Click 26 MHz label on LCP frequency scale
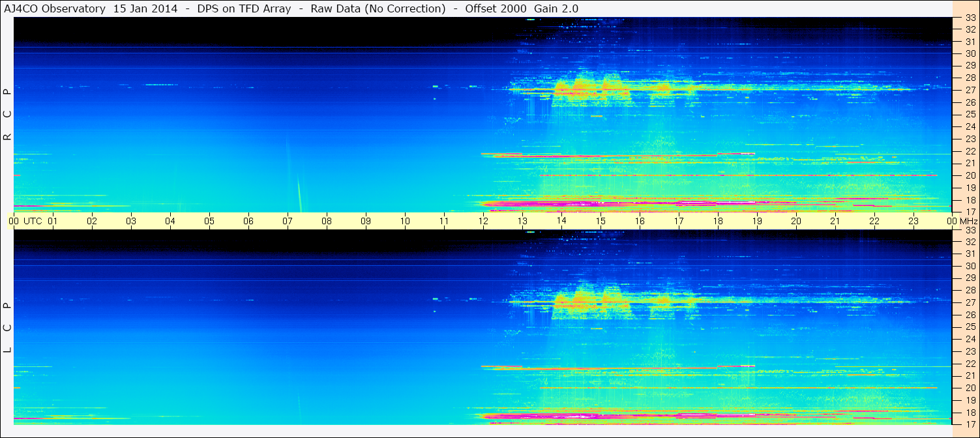This screenshot has width=980, height=438. 970,315
